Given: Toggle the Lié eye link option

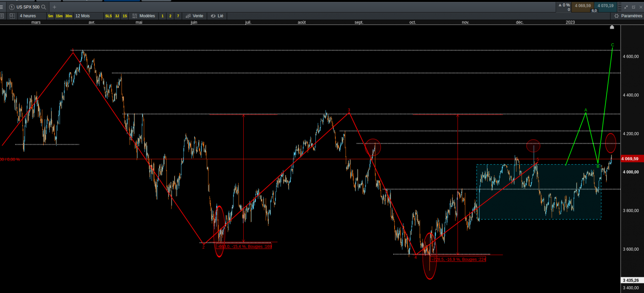Looking at the screenshot, I should (217, 16).
